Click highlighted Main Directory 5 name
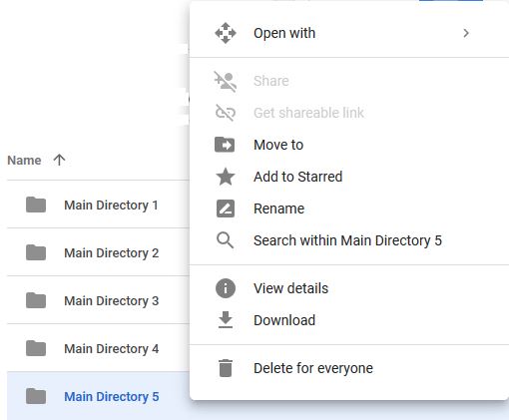This screenshot has height=420, width=509. tap(112, 397)
